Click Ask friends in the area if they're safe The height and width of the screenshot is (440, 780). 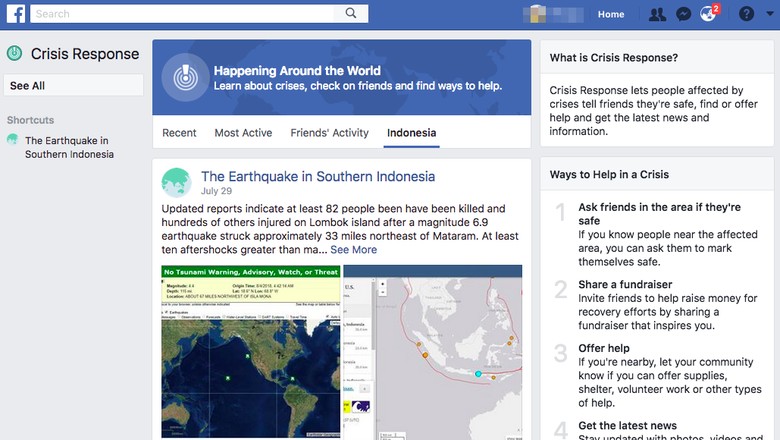pos(659,214)
